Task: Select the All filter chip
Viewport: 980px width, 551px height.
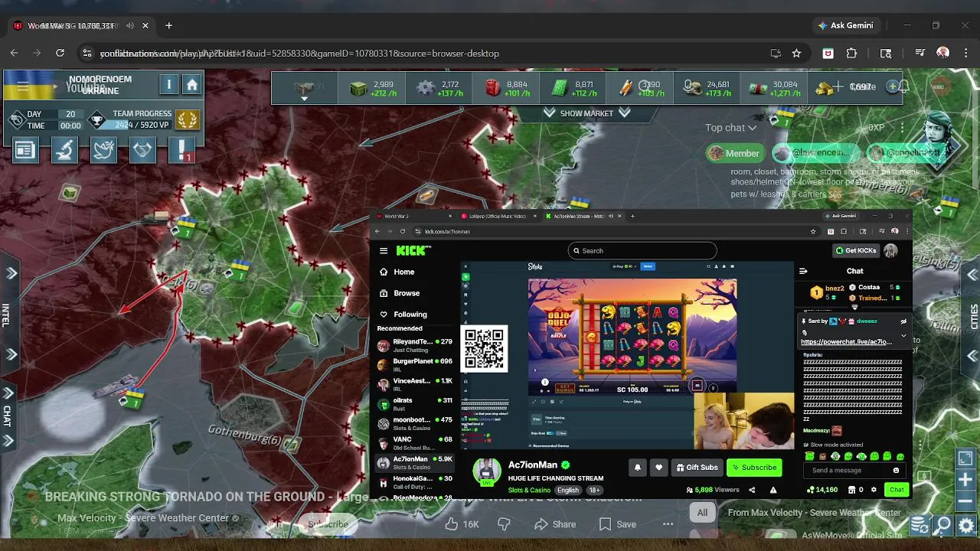Action: pos(702,513)
